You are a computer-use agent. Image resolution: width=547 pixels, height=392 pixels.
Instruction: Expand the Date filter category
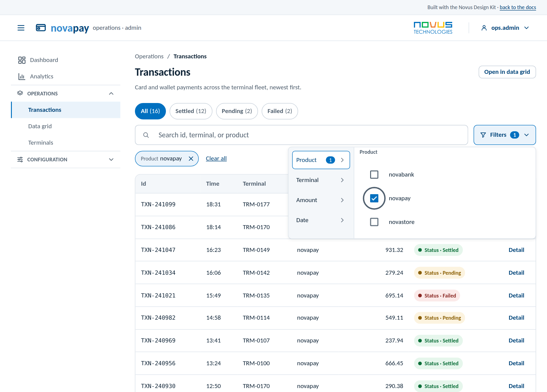click(x=321, y=220)
